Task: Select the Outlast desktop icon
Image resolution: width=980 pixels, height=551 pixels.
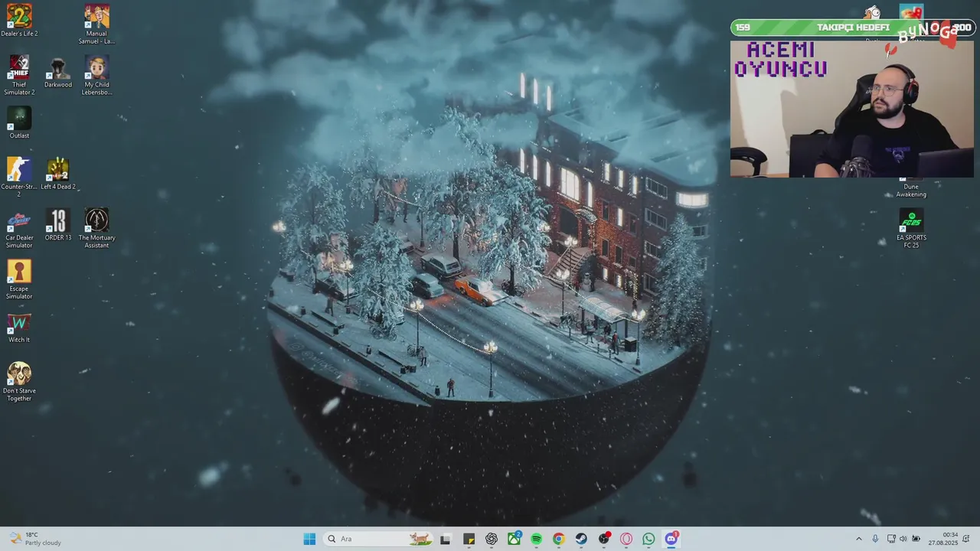Action: click(x=19, y=123)
